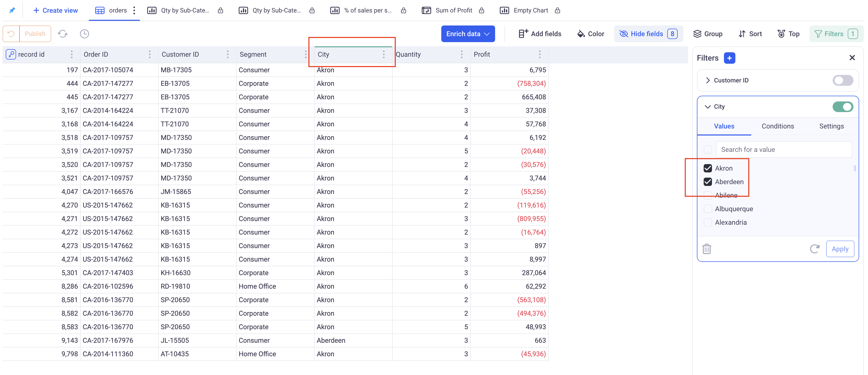Screen dimensions: 868x375
Task: Click the pin icon at top left
Action: pyautogui.click(x=12, y=10)
